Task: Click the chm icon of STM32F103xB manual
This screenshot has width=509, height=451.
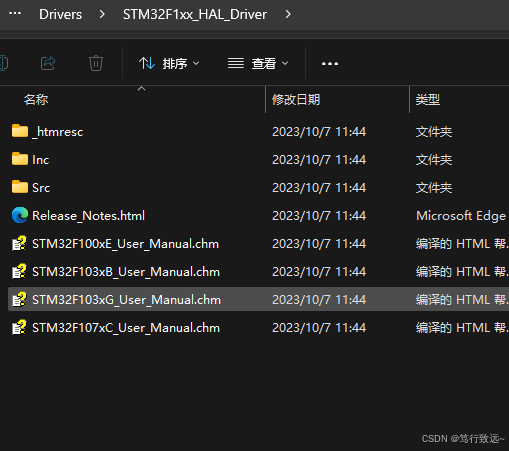Action: [x=19, y=271]
